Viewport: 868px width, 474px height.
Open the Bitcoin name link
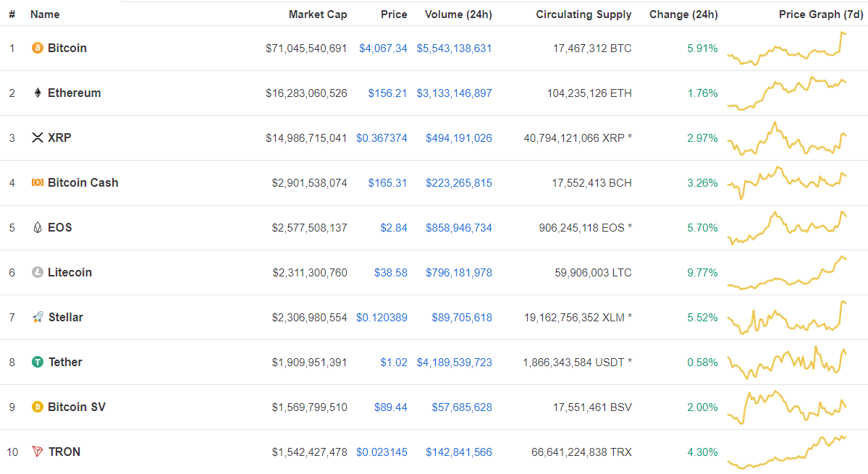[x=67, y=48]
